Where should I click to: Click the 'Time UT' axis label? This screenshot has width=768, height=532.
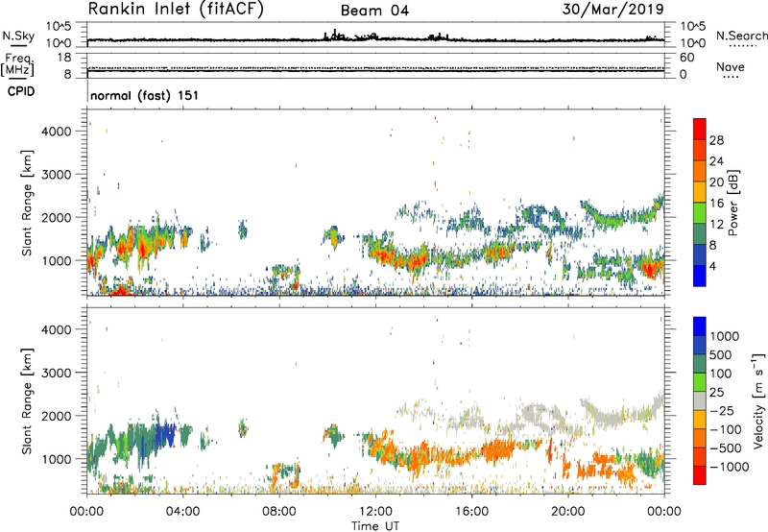click(x=375, y=526)
